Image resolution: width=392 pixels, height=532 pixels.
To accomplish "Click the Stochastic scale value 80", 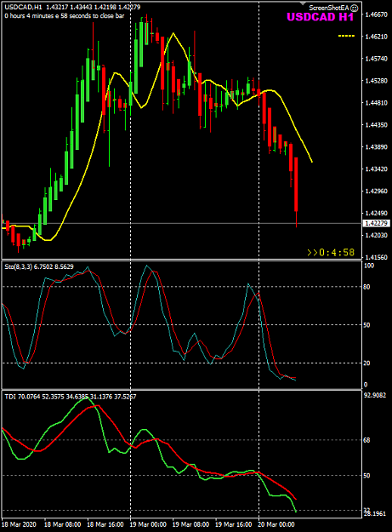I will [366, 287].
